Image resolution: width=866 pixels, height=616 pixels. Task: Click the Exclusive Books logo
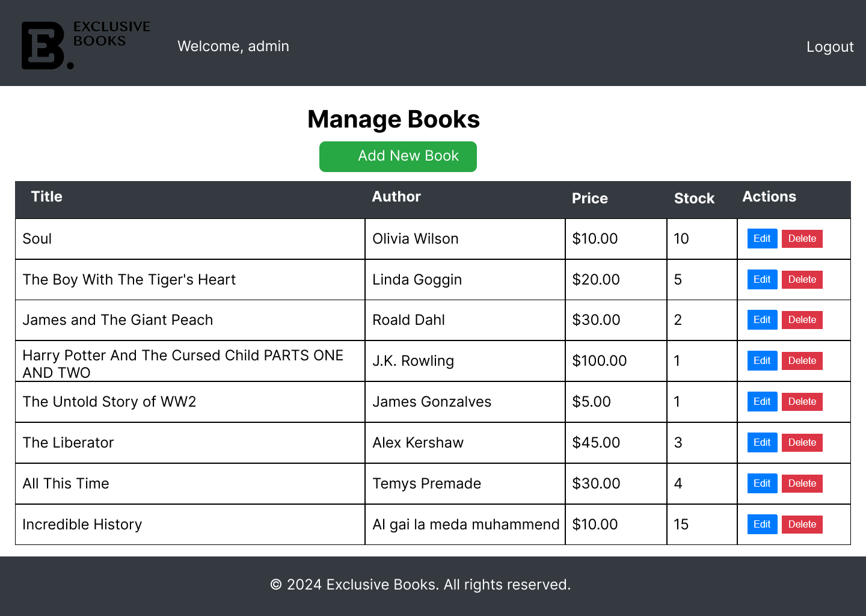click(x=85, y=45)
